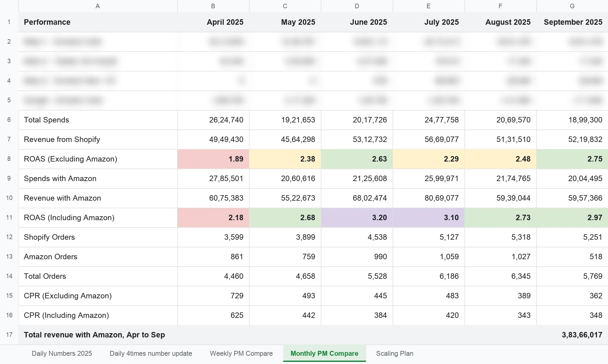Screen dimensions: 608x364
Task: Select the CPR (Including Amazon) label cell
Action: [x=98, y=315]
